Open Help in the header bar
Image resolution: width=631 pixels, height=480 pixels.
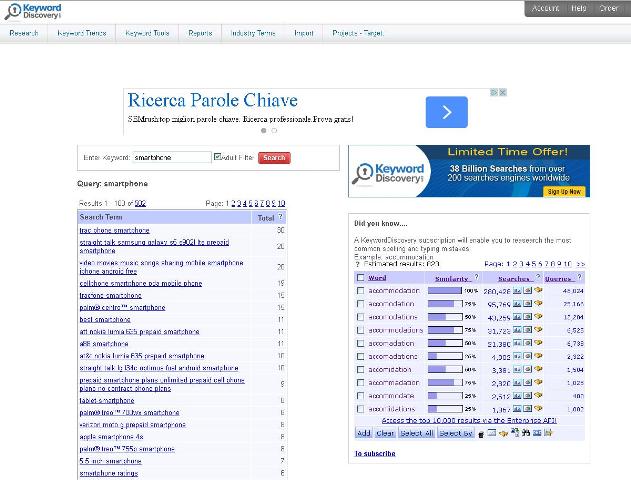point(579,8)
